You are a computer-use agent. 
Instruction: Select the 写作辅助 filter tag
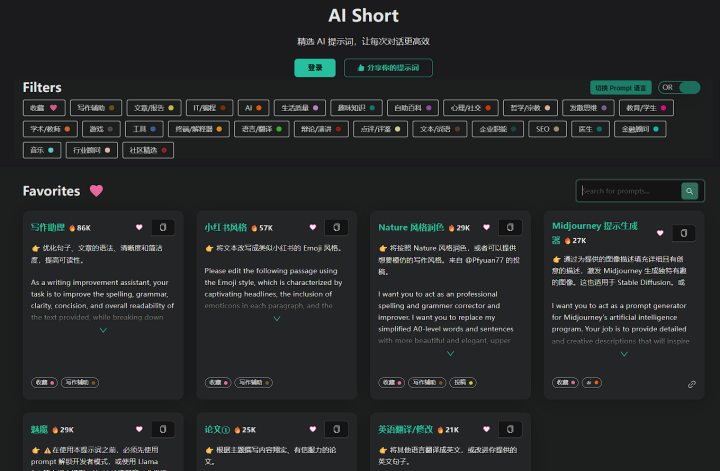[x=96, y=107]
